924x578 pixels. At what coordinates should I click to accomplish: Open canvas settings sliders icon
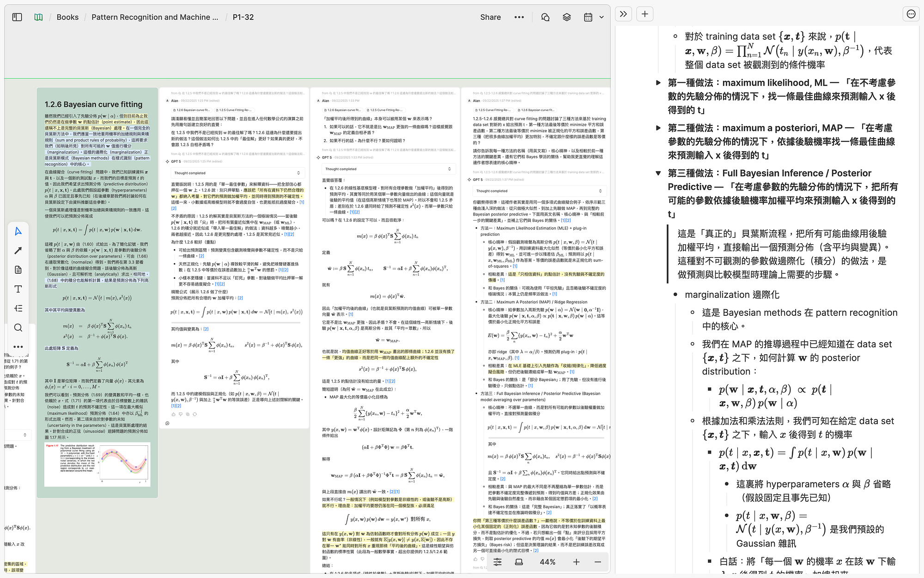tap(498, 562)
